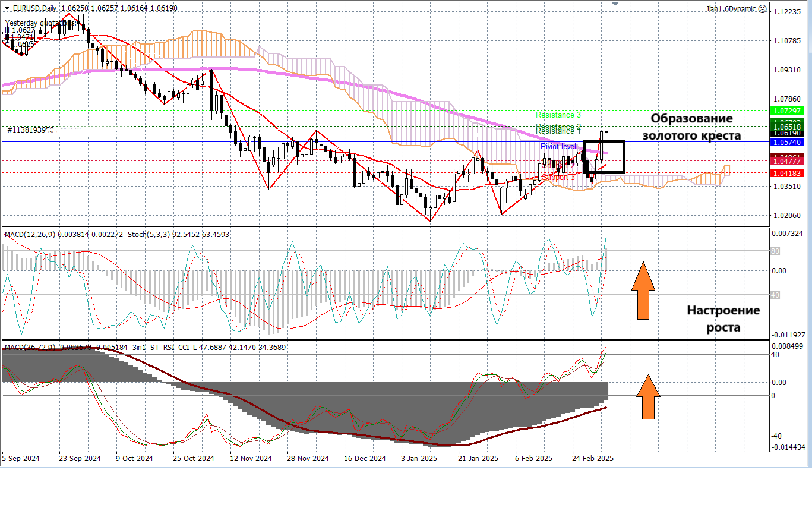Click the MACD(12,26,9) indicator label

30,235
